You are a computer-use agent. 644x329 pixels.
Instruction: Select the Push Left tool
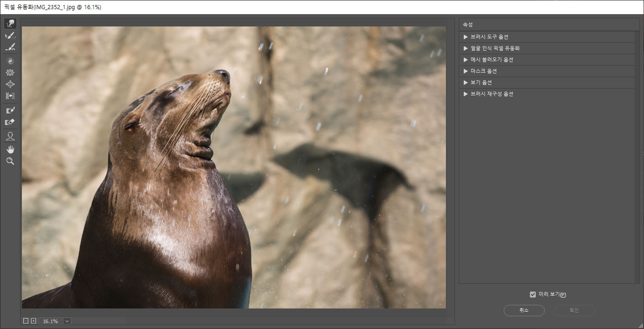10,96
